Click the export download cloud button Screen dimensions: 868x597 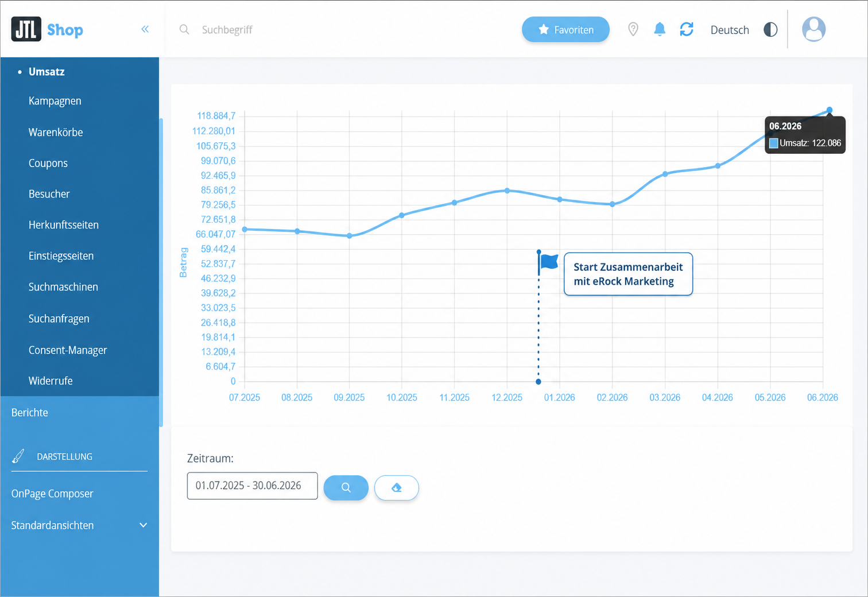tap(397, 488)
